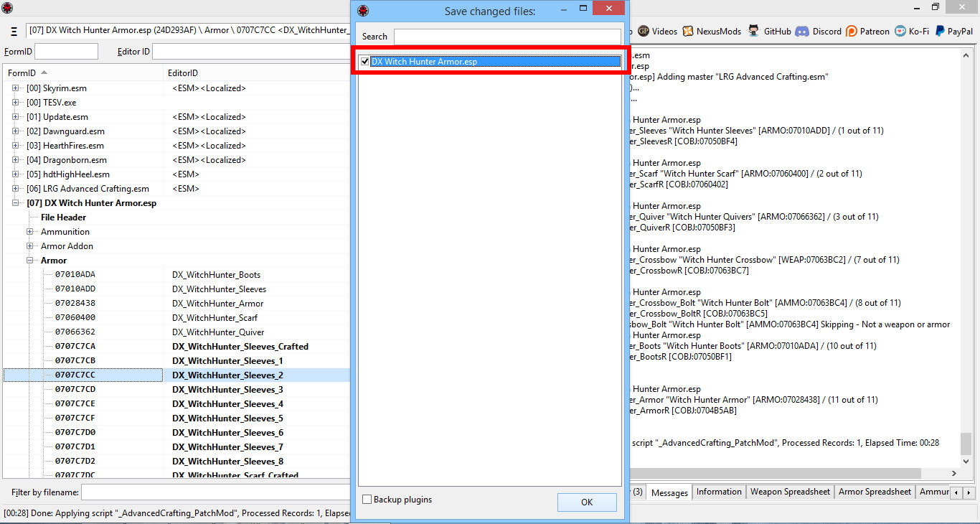Click OK in the save dialog
Image resolution: width=980 pixels, height=524 pixels.
point(587,502)
